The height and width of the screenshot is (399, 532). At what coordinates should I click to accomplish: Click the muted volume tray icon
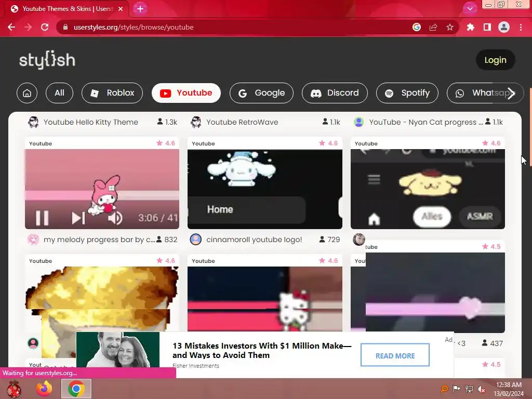[481, 389]
